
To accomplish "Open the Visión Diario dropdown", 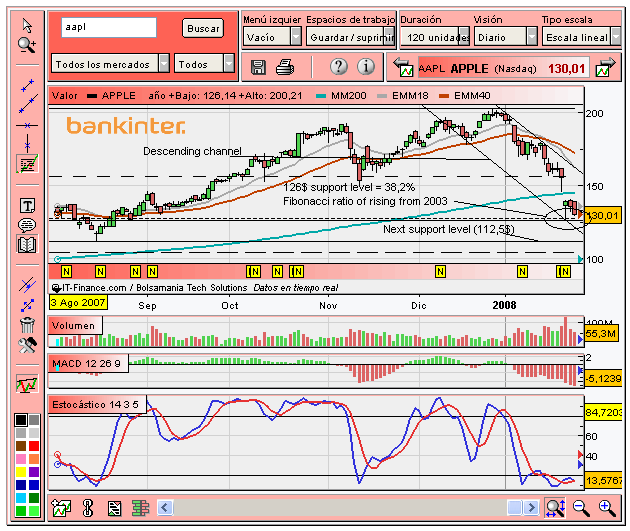I will point(505,37).
